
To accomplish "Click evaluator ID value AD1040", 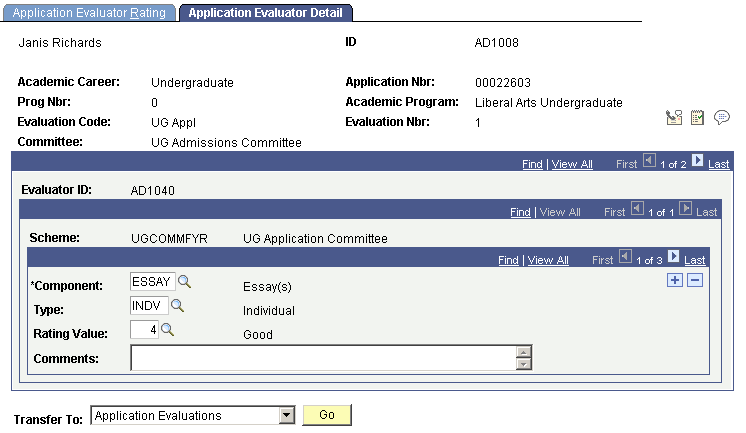I will click(153, 191).
